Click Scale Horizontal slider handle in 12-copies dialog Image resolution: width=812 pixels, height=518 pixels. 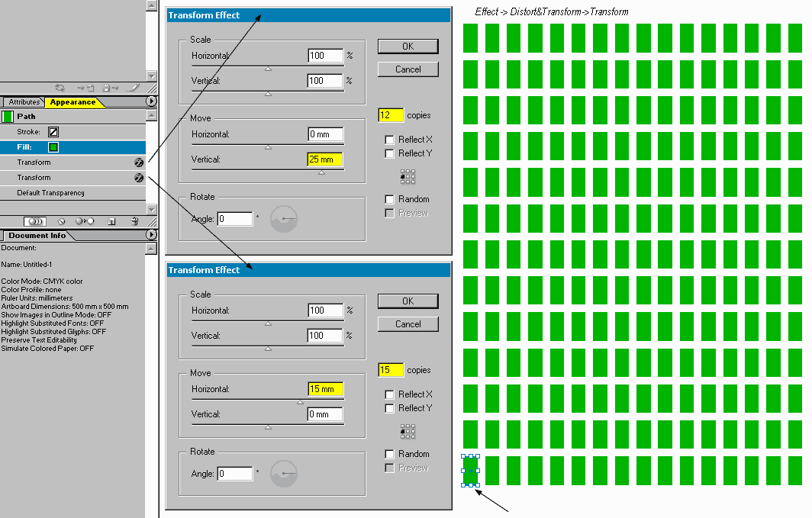click(269, 69)
